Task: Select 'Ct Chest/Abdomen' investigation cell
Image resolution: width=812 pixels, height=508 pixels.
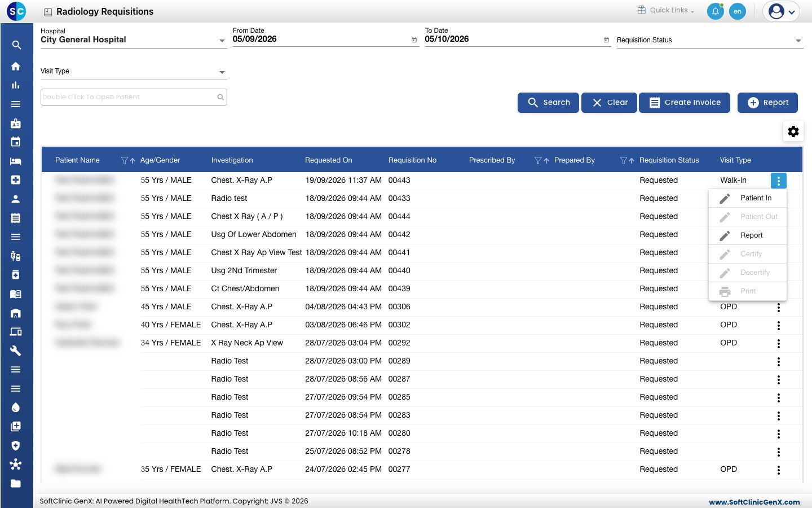Action: (x=245, y=288)
